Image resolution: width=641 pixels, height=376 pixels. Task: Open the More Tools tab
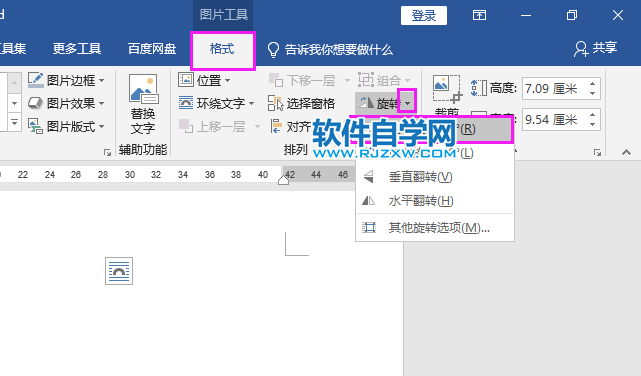click(x=77, y=49)
